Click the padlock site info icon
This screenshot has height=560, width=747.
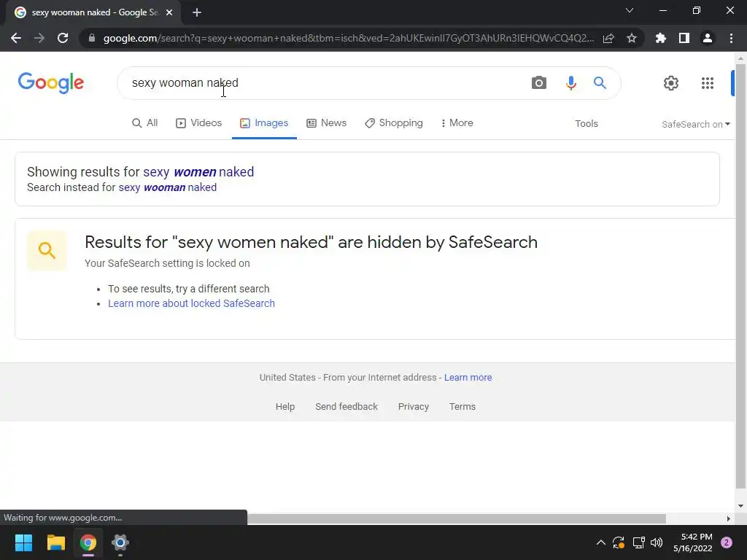tap(92, 38)
